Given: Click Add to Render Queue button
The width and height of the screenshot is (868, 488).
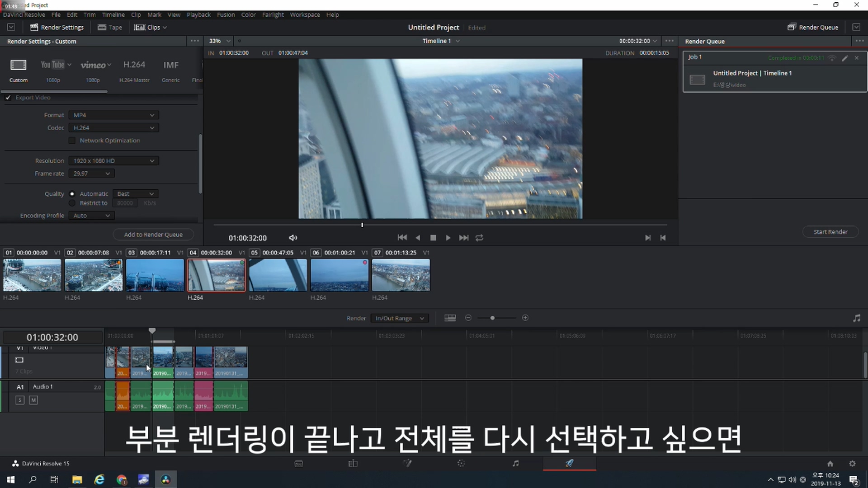Looking at the screenshot, I should point(153,235).
